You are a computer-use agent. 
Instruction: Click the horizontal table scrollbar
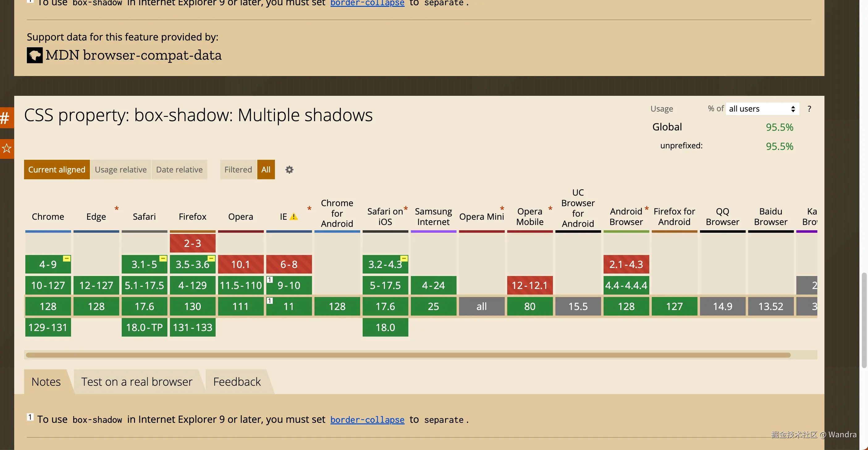[408, 355]
